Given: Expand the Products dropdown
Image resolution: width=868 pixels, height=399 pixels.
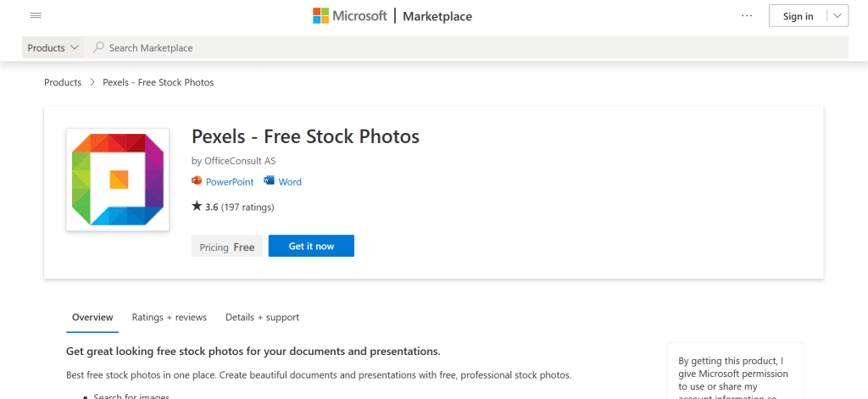Looking at the screenshot, I should click(x=53, y=48).
